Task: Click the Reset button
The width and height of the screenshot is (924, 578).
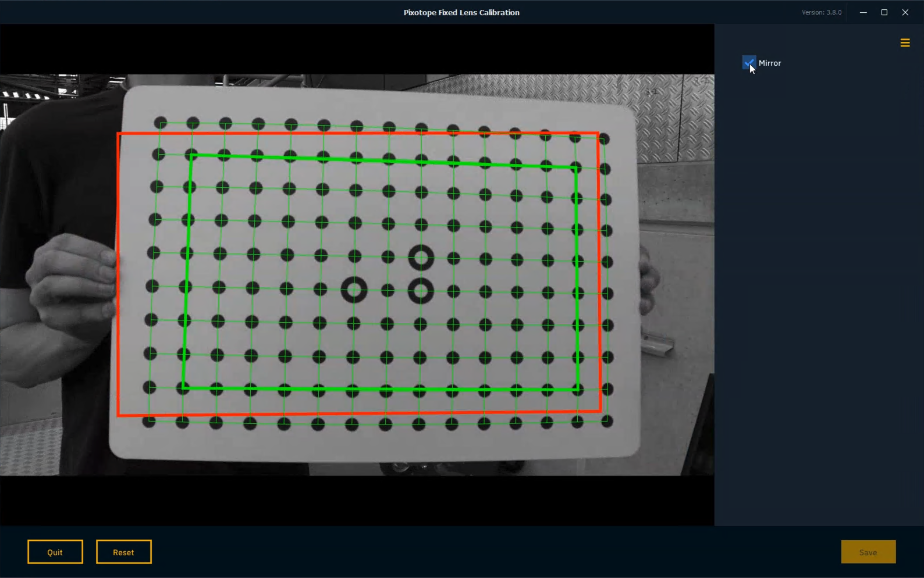Action: pos(124,552)
